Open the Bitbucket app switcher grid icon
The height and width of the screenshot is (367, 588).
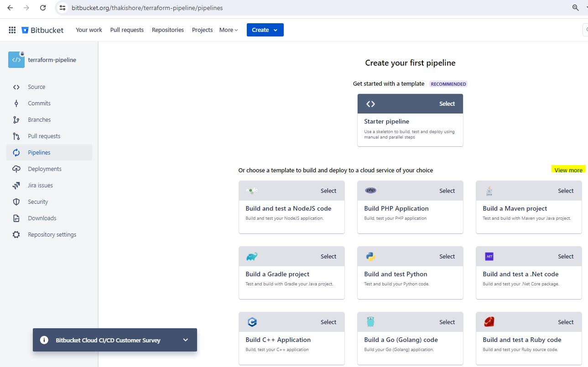pyautogui.click(x=12, y=30)
